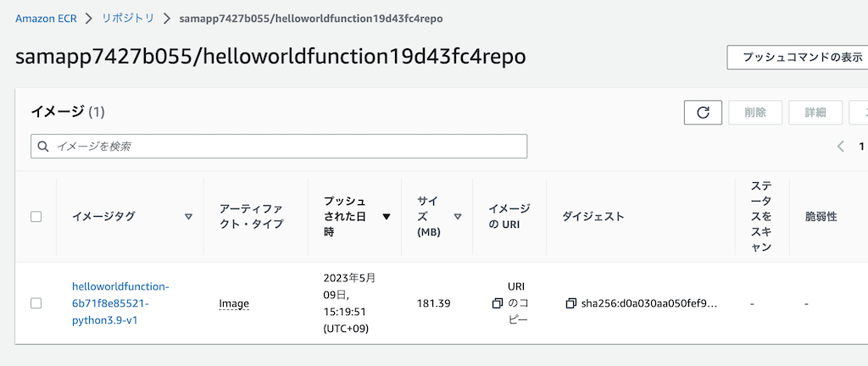This screenshot has height=366, width=868.
Task: Copy the sha256 digest using copy icon
Action: [570, 303]
